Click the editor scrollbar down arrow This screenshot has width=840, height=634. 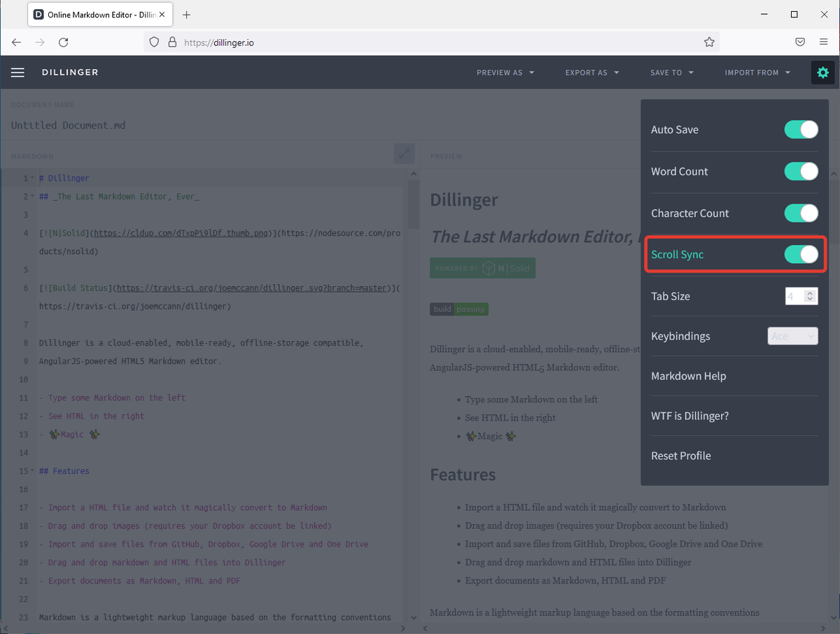[x=414, y=617]
